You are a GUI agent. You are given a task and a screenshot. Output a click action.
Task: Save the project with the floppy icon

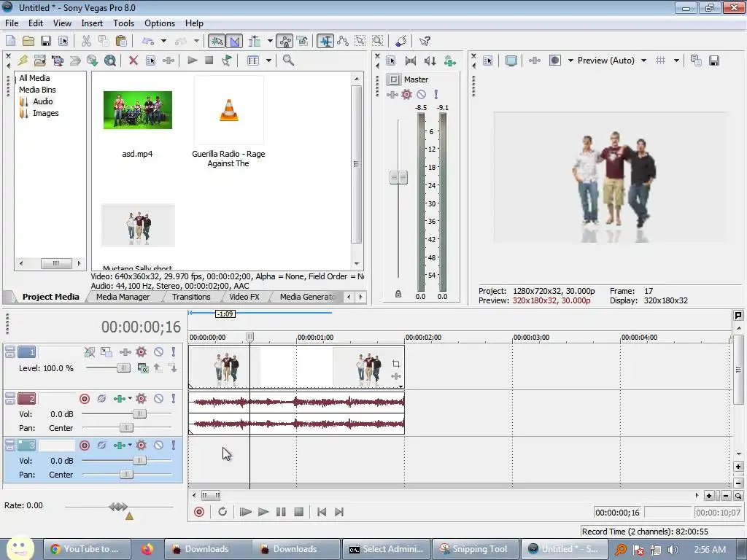click(x=45, y=41)
